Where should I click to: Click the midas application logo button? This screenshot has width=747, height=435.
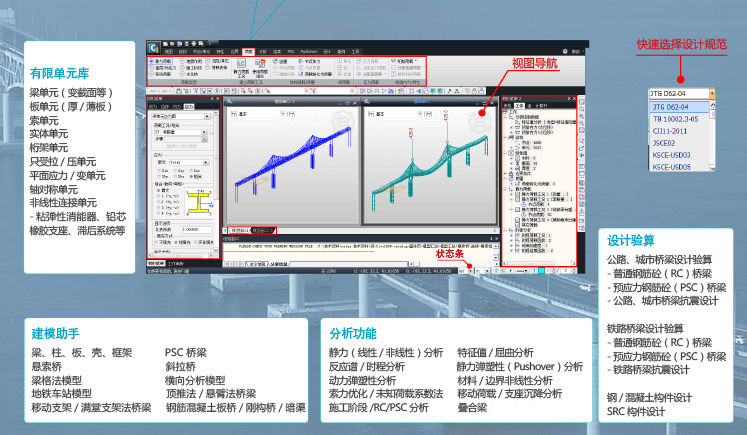pyautogui.click(x=153, y=48)
